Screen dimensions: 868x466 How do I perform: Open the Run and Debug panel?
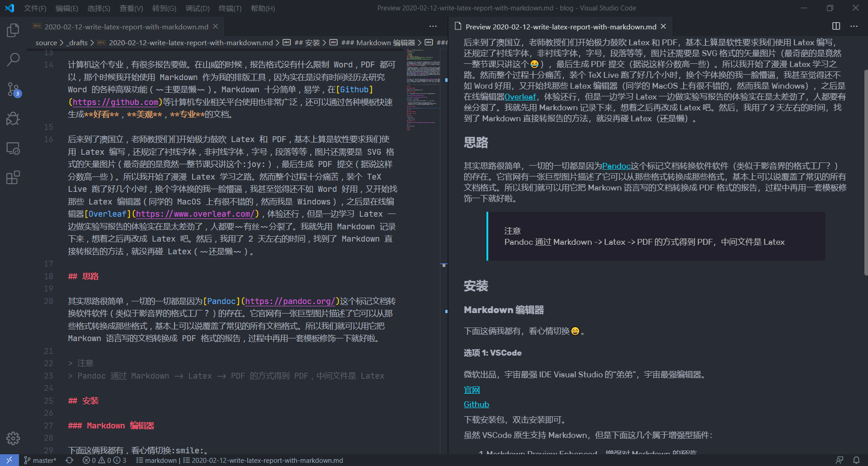tap(13, 119)
